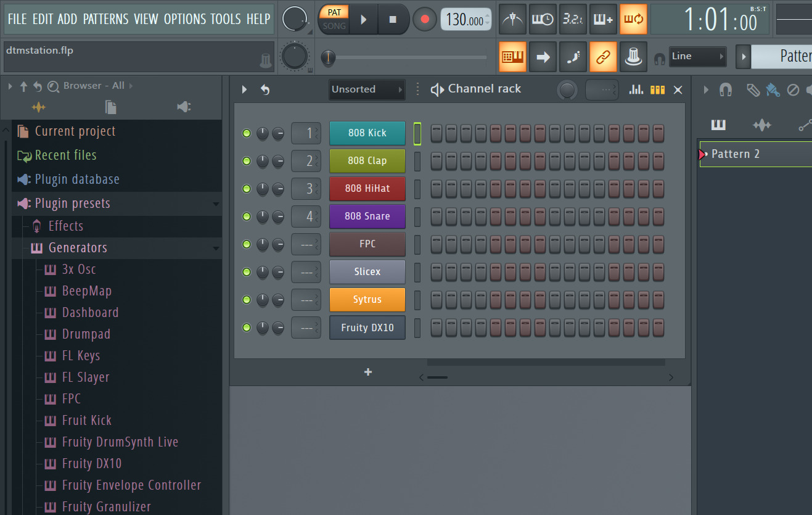Mute the 808 Kick channel
The height and width of the screenshot is (515, 812).
247,133
